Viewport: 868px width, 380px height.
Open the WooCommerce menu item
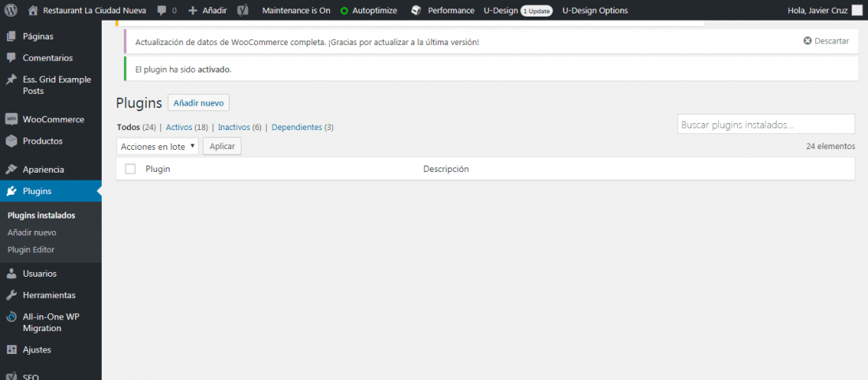[53, 119]
